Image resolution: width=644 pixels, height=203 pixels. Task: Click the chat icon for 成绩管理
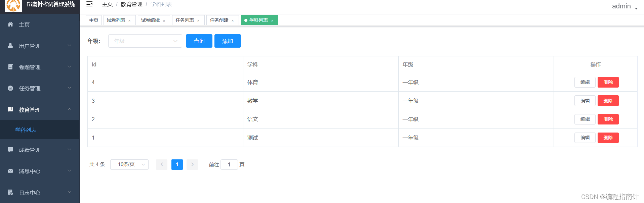click(10, 150)
